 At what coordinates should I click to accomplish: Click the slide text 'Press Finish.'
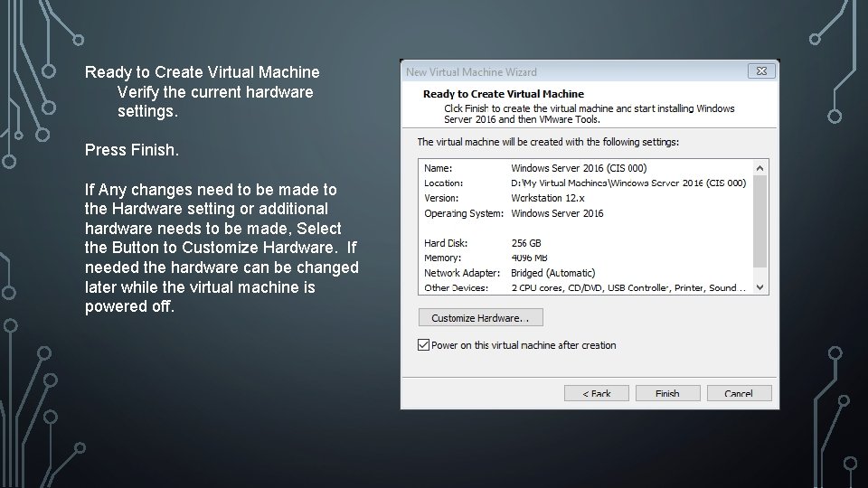(132, 150)
